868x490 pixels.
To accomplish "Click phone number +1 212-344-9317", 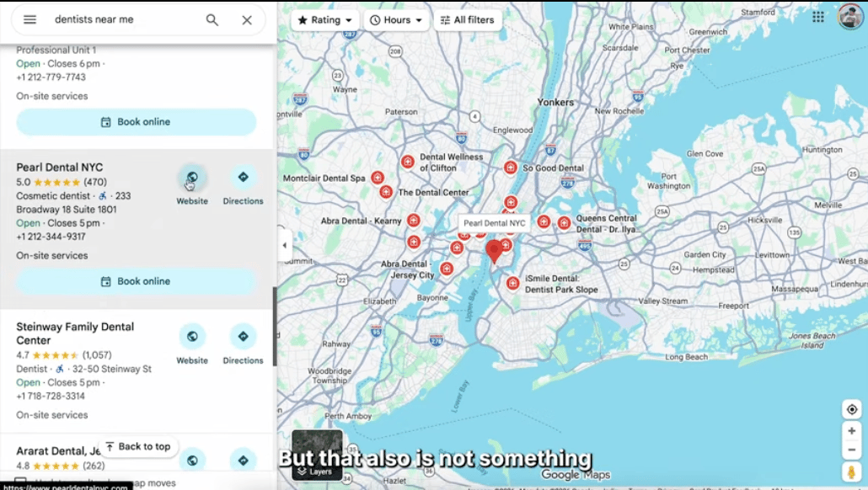I will coord(51,237).
